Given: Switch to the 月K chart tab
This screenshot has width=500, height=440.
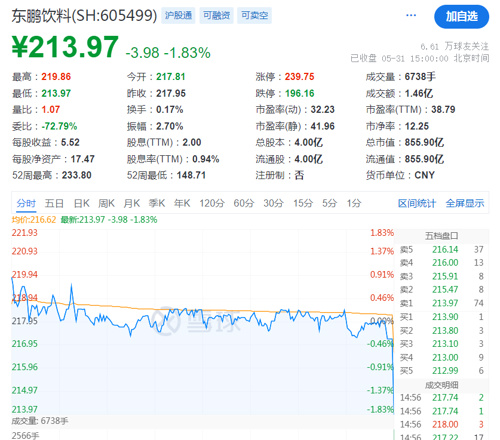Looking at the screenshot, I should click(x=132, y=203).
